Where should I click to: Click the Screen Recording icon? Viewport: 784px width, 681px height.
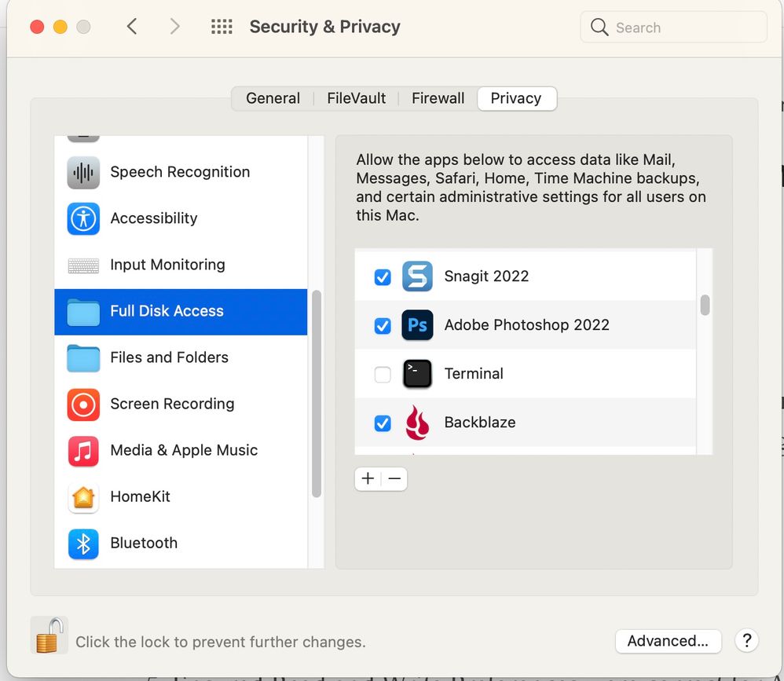coord(83,405)
